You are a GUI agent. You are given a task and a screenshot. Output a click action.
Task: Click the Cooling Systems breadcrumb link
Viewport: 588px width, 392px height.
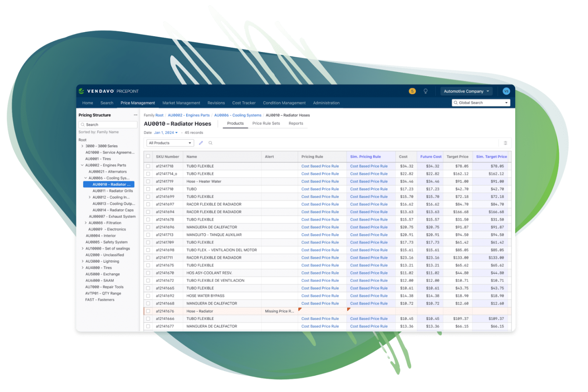pos(238,115)
